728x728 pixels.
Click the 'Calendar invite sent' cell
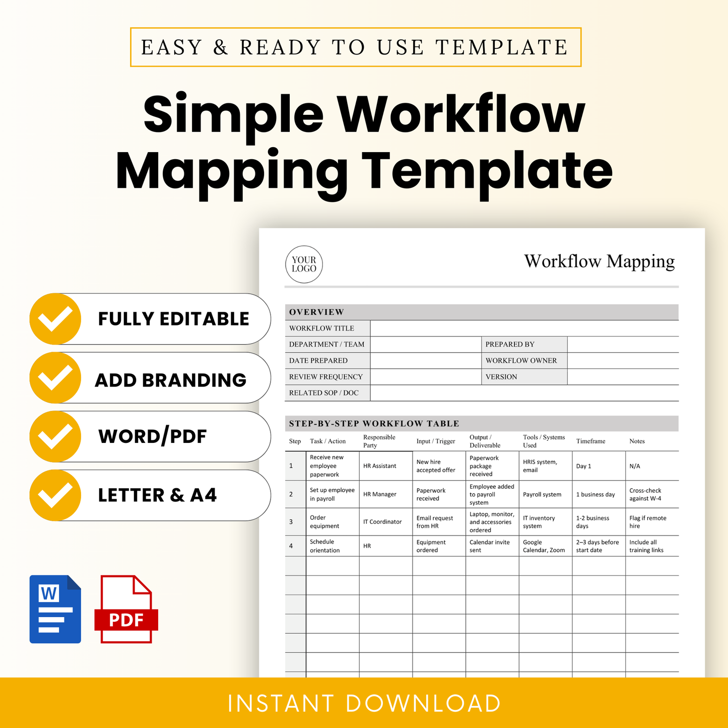coord(492,546)
